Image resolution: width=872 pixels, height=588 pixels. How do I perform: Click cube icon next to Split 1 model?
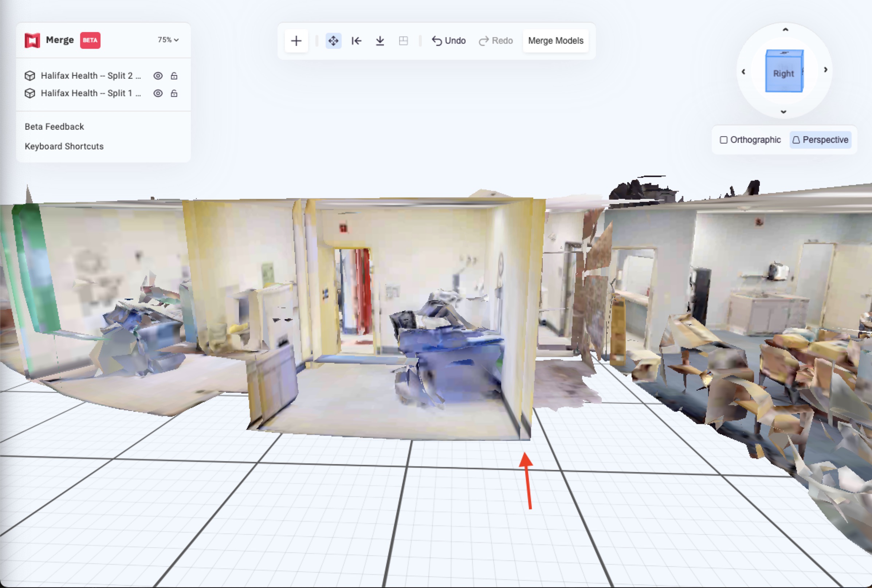tap(30, 93)
